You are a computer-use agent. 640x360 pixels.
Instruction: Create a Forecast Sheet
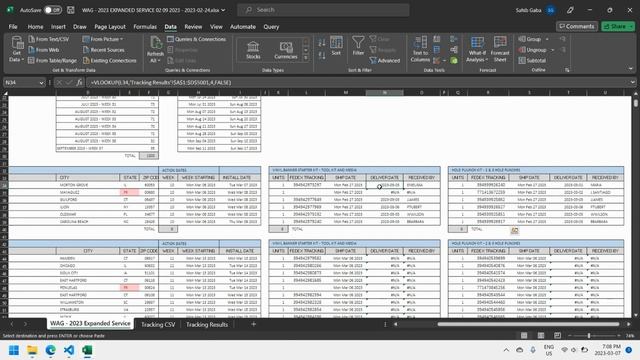tap(500, 49)
